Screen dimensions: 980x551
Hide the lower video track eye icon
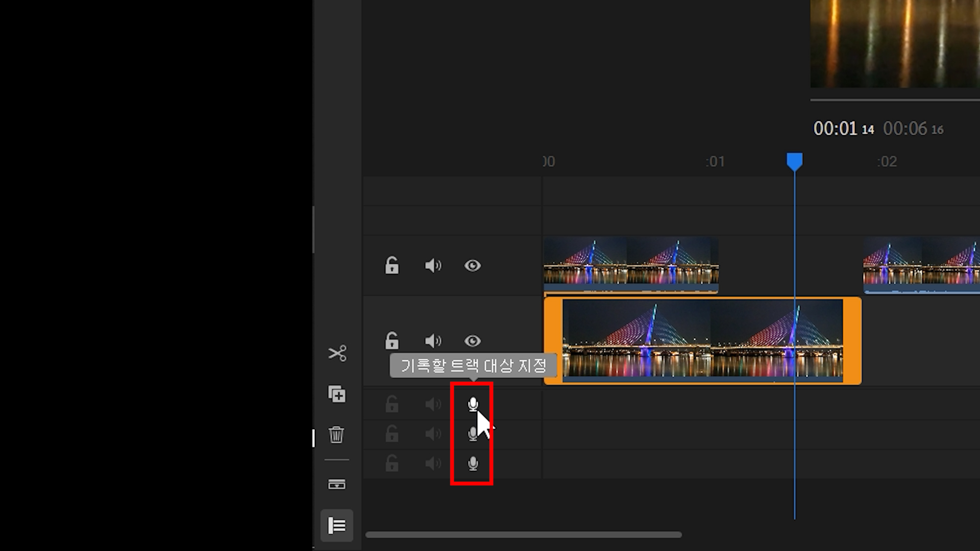coord(472,340)
